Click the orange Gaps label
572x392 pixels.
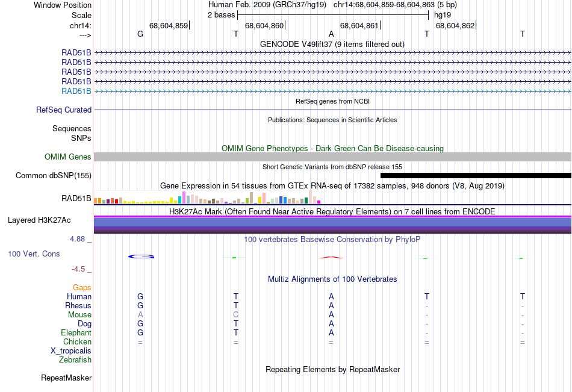click(x=82, y=288)
